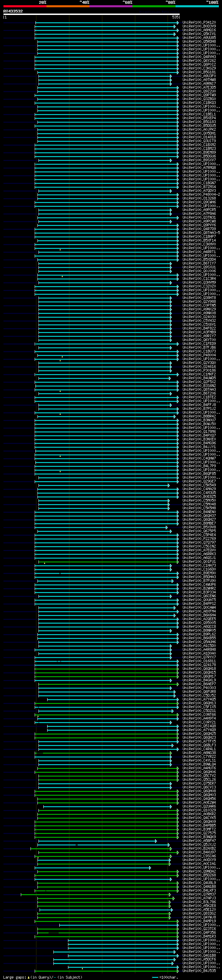Screen dimensions: 222x980
Task: Open UniRef100_C1BEL1 entry
Action: [x=199, y=114]
